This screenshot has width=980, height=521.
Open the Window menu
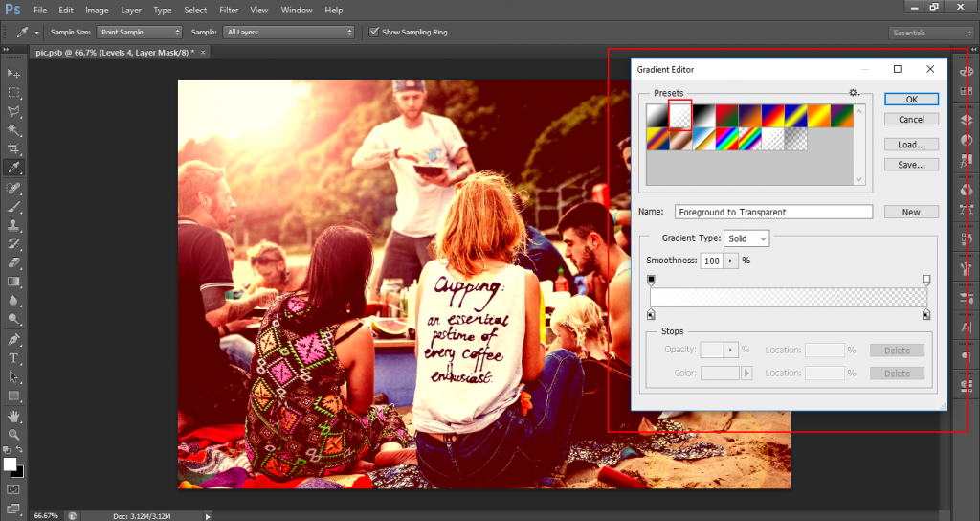coord(297,10)
